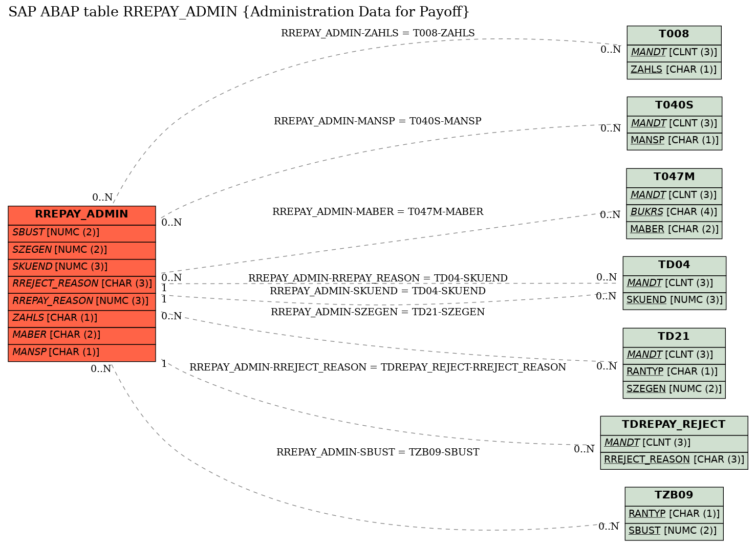Image resolution: width=756 pixels, height=546 pixels.
Task: Click SZEGEN [NUMC (2)] in TD21 table
Action: (674, 389)
